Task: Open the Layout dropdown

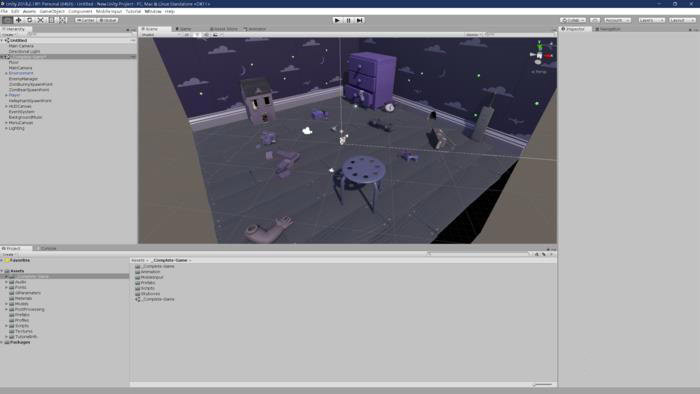Action: pyautogui.click(x=682, y=20)
